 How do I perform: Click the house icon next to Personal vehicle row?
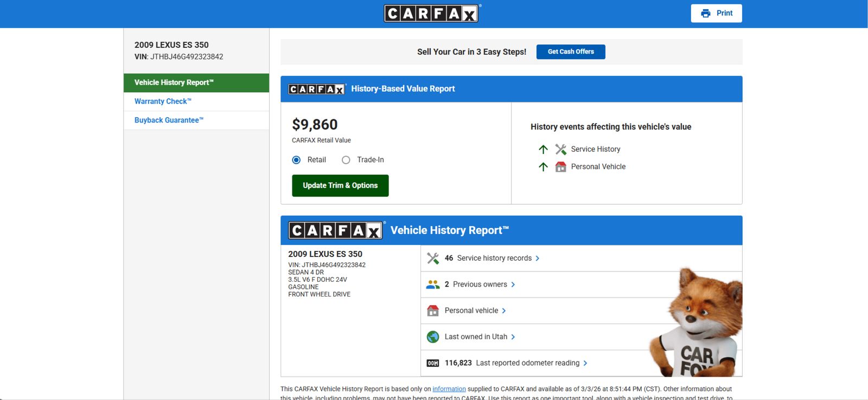click(x=432, y=311)
